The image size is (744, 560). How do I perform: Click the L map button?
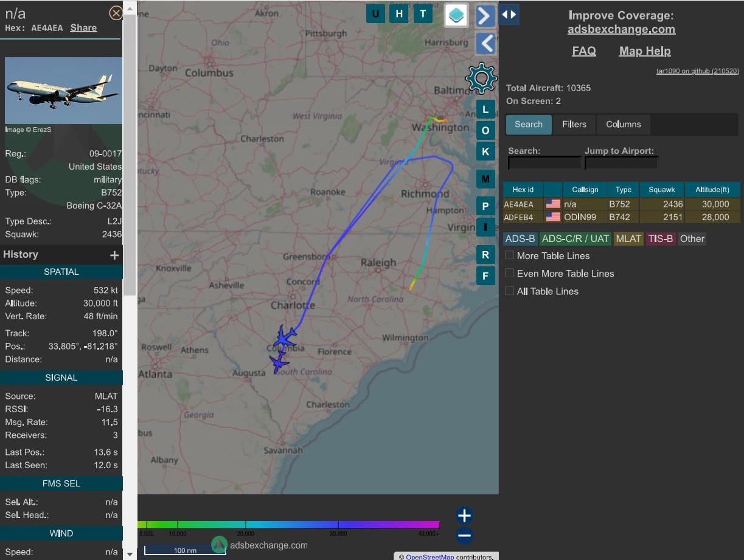485,109
